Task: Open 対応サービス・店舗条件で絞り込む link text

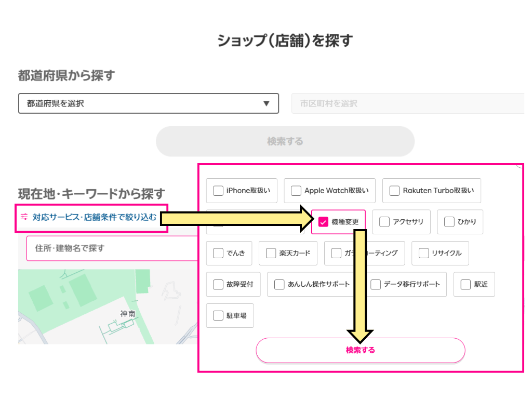Action: click(x=94, y=217)
